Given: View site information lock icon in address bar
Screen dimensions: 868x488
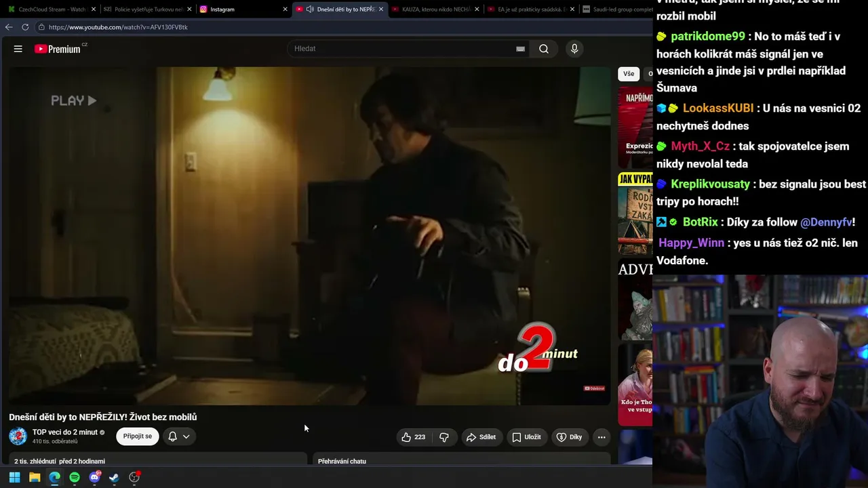Looking at the screenshot, I should coord(41,27).
